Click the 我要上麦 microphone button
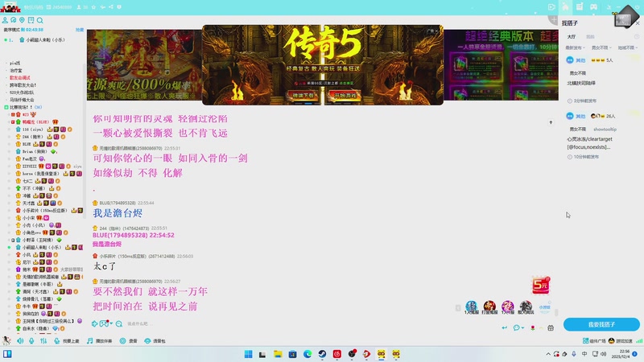Viewport: 644px width, 362px height. tap(67, 340)
